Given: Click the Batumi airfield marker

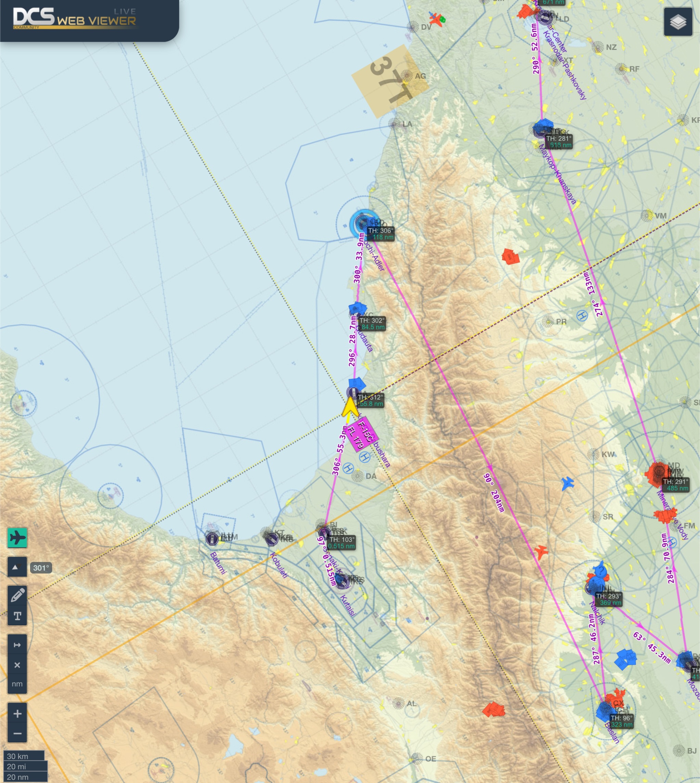Looking at the screenshot, I should pos(212,539).
